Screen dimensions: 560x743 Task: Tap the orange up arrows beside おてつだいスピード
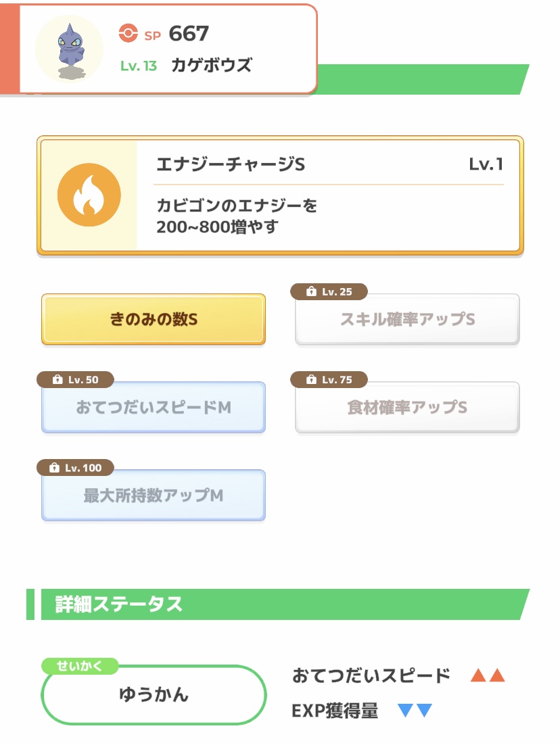[x=488, y=675]
